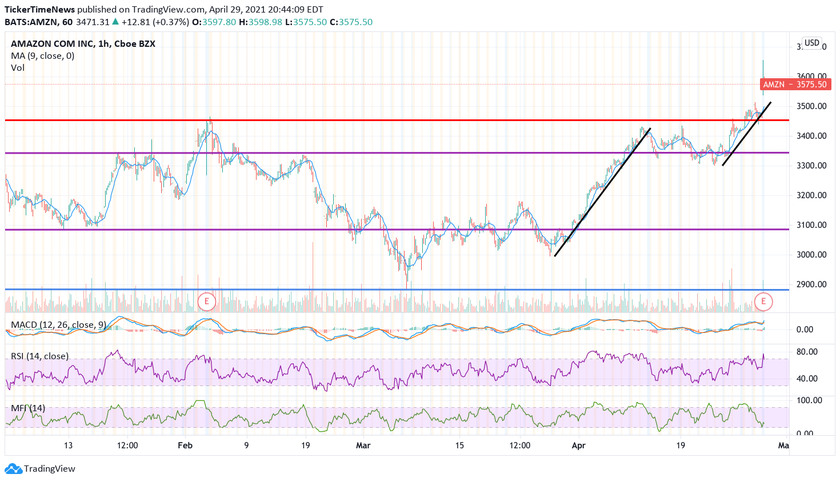Click the RSI 40.00 axis label
Screen dimensions: 840x482
tap(807, 379)
